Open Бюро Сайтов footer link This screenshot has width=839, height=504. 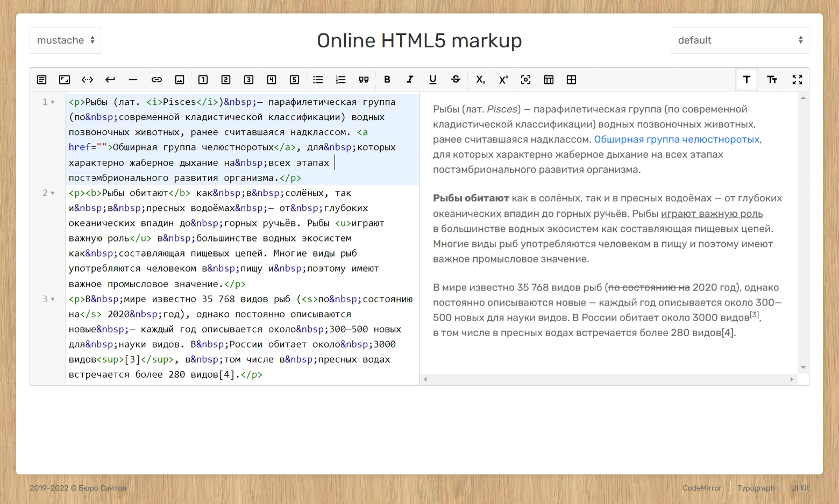(102, 488)
